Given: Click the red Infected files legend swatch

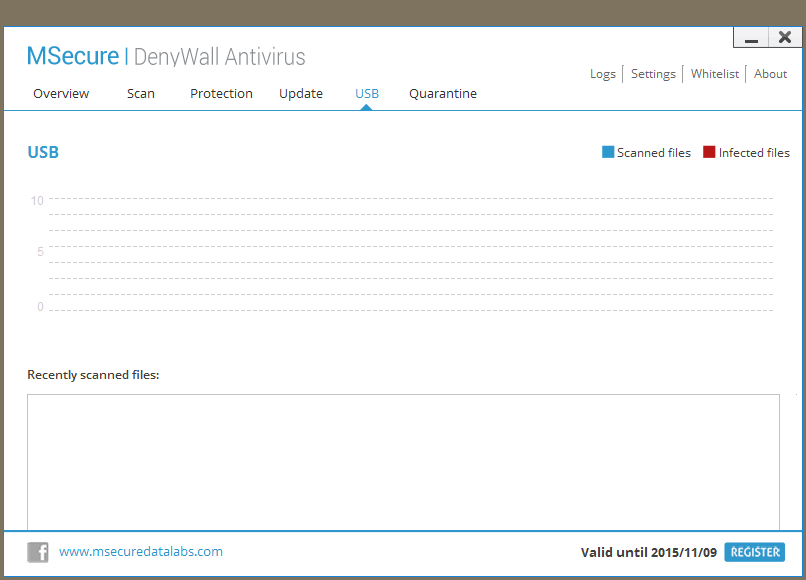Looking at the screenshot, I should point(709,152).
